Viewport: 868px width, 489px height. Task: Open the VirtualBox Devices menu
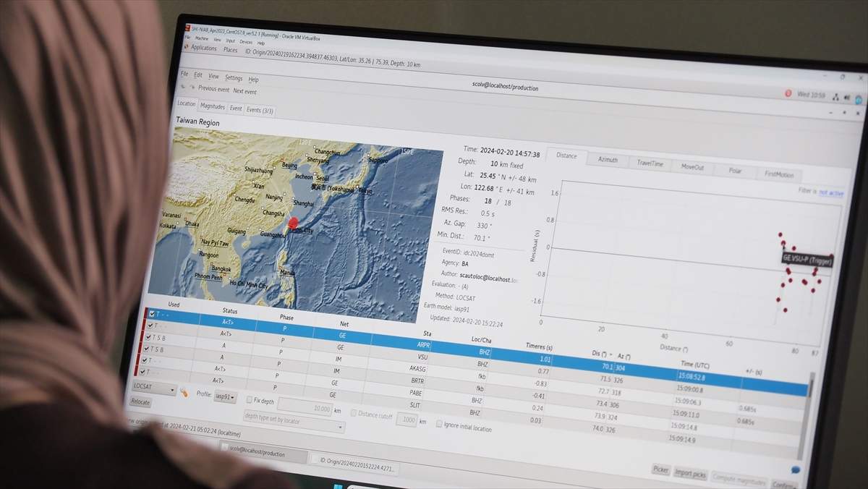246,42
